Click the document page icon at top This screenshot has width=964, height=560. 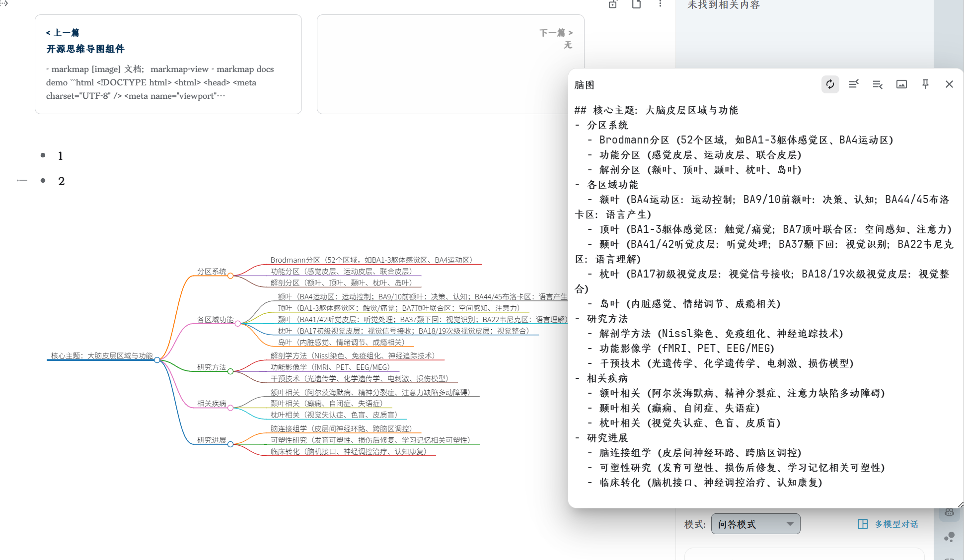coord(636,4)
